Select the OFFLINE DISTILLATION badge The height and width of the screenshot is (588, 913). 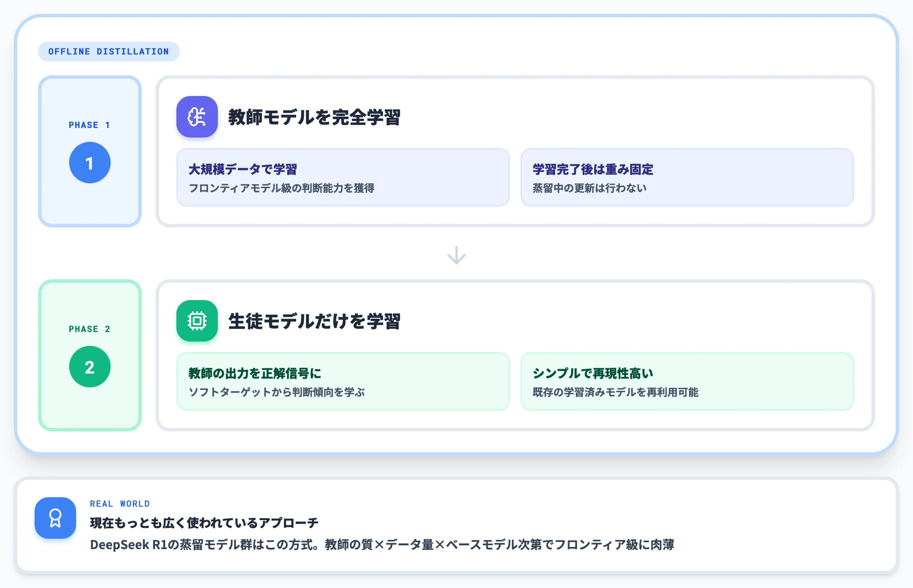(x=109, y=51)
